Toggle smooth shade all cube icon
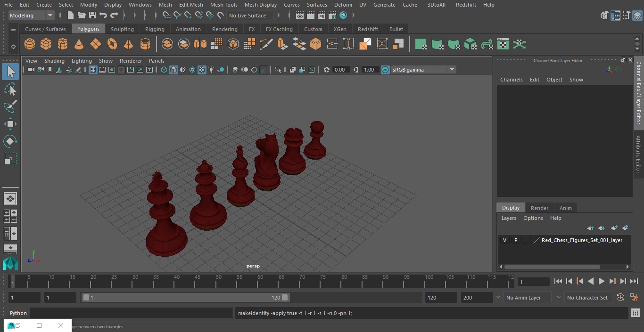This screenshot has height=332, width=644. click(173, 70)
